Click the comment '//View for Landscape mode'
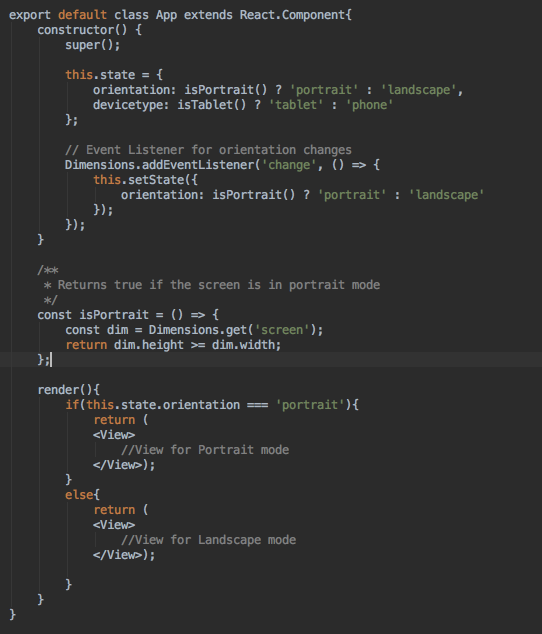Viewport: 542px width, 634px height. coord(209,540)
